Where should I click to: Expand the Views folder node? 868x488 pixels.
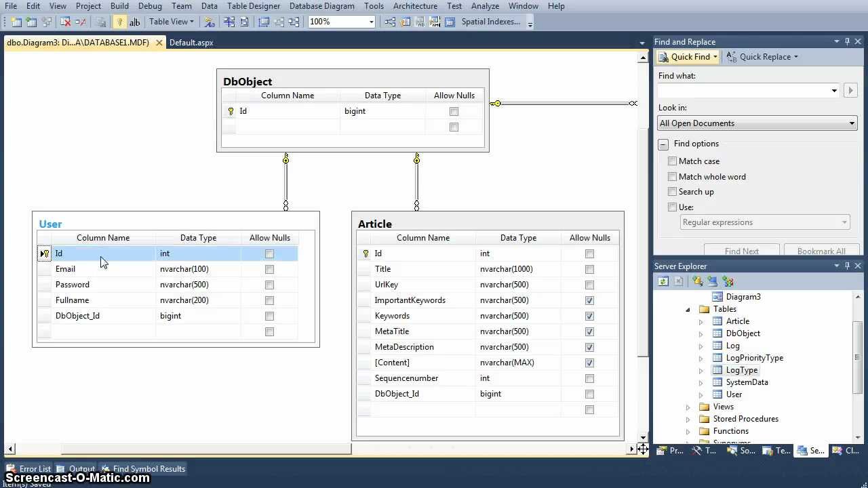coord(688,407)
